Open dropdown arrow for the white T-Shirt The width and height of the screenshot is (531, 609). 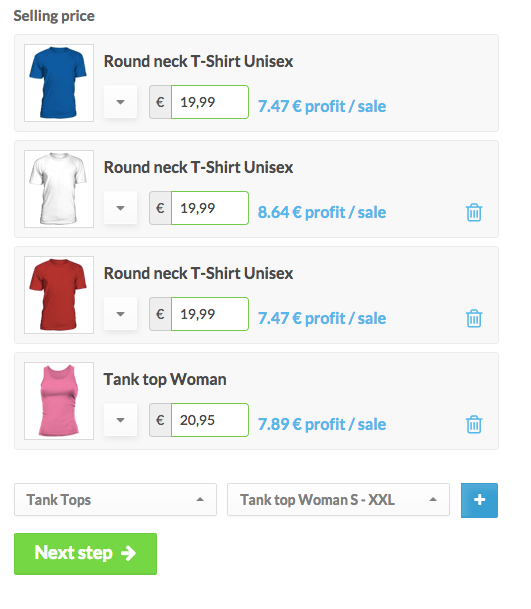120,208
